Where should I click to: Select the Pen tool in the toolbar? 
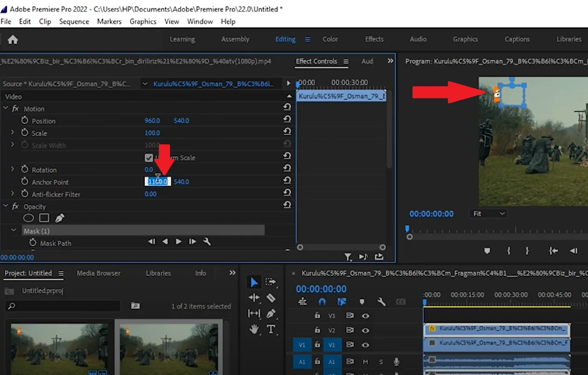[271, 313]
